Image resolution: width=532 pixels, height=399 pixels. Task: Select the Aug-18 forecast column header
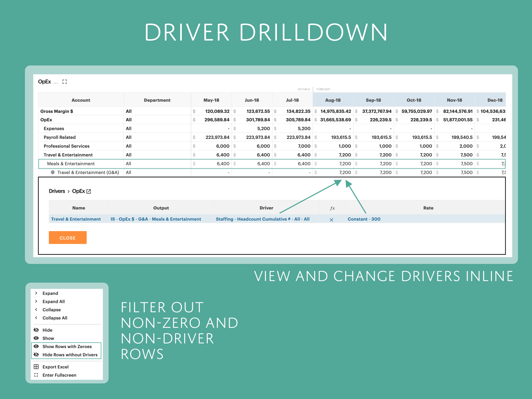click(333, 100)
